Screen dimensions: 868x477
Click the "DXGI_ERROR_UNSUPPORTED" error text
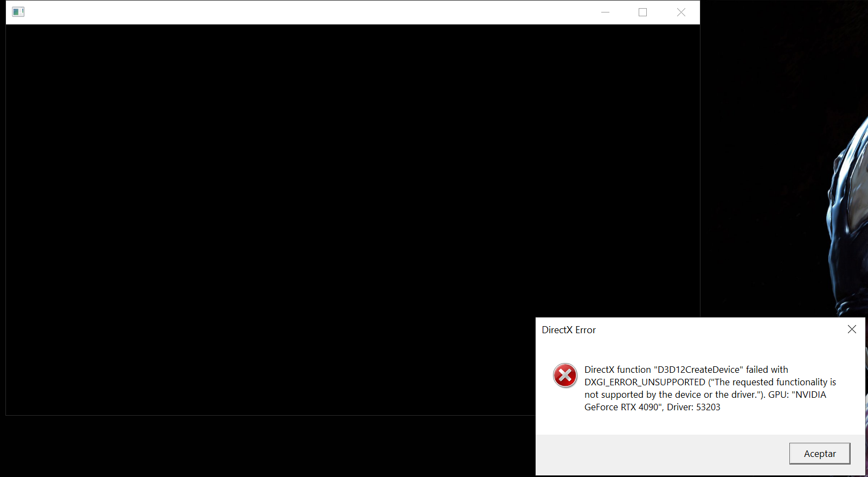[645, 382]
